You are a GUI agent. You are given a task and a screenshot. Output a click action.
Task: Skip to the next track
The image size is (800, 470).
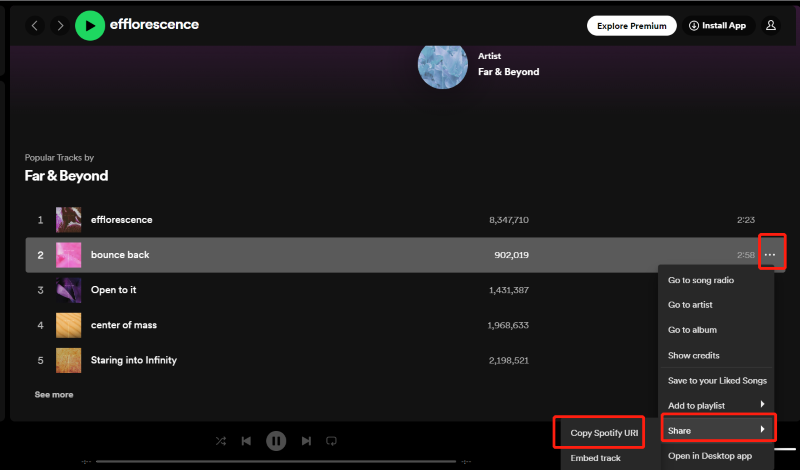click(x=306, y=440)
